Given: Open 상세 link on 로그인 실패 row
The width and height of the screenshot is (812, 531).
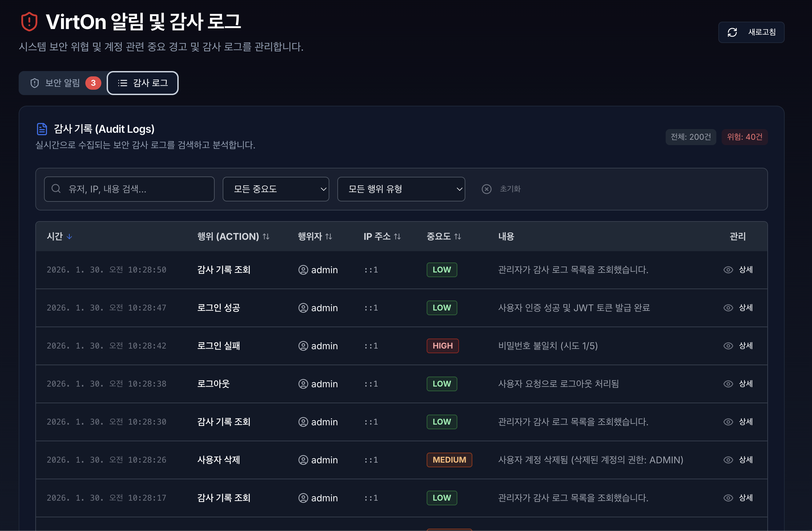Looking at the screenshot, I should pyautogui.click(x=746, y=346).
